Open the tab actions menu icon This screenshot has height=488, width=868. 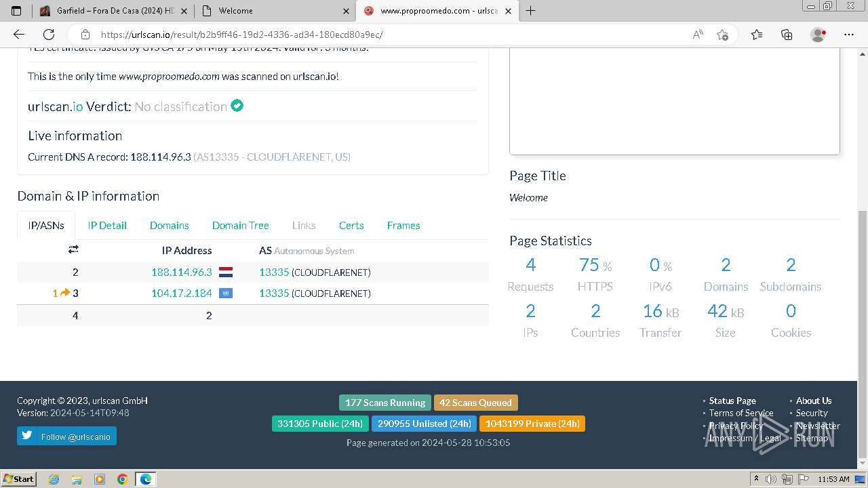click(16, 11)
